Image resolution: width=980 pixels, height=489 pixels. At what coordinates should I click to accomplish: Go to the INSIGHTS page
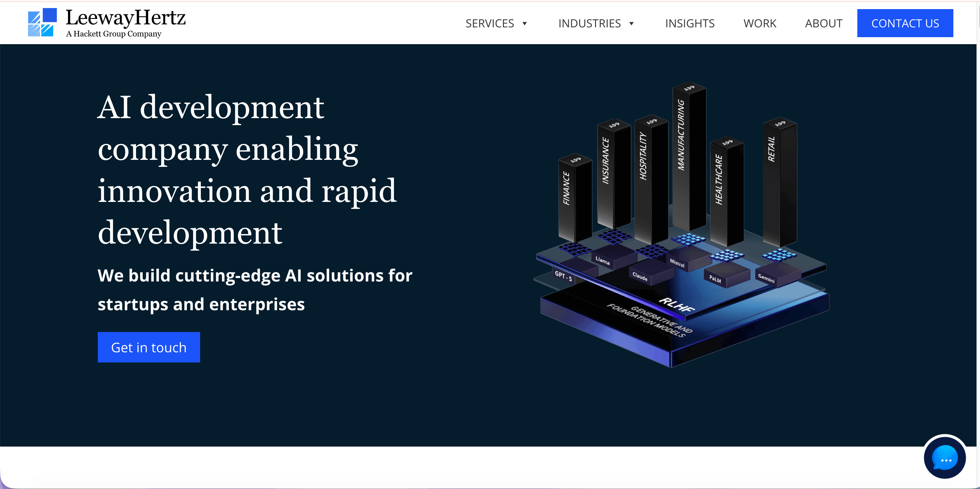pyautogui.click(x=690, y=23)
